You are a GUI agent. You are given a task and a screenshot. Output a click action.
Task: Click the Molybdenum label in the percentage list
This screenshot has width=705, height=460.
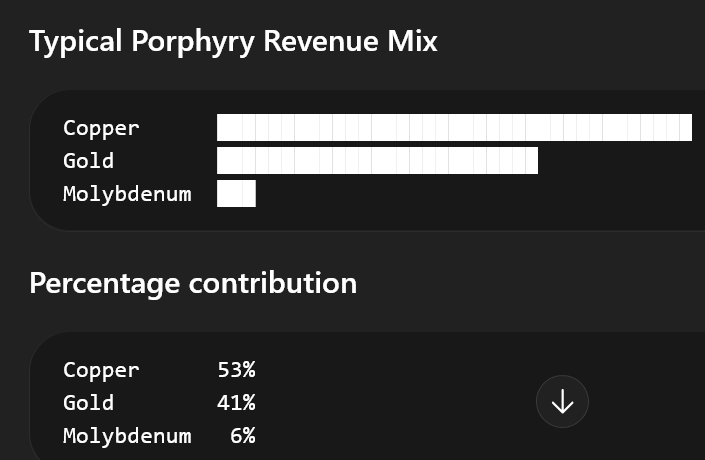(x=127, y=436)
